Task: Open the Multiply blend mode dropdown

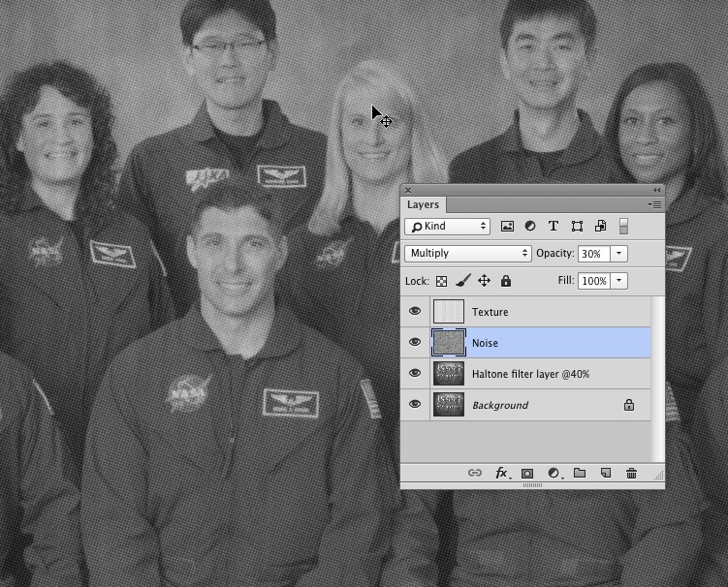Action: click(468, 254)
